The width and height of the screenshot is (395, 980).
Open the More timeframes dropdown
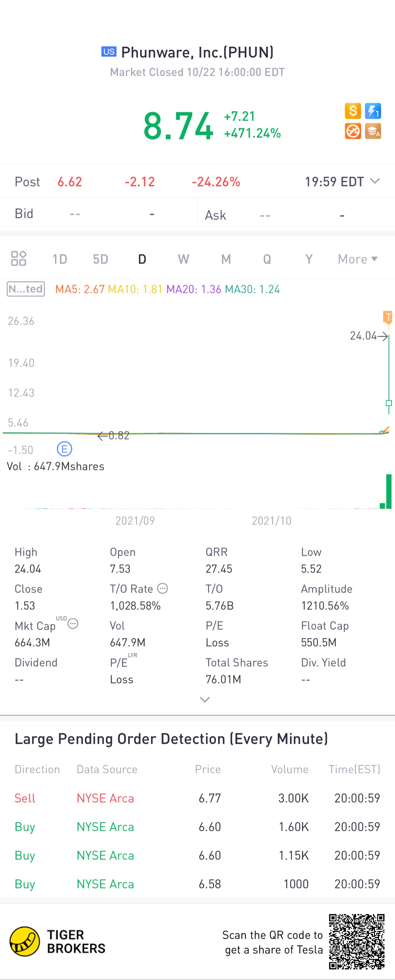(x=357, y=259)
